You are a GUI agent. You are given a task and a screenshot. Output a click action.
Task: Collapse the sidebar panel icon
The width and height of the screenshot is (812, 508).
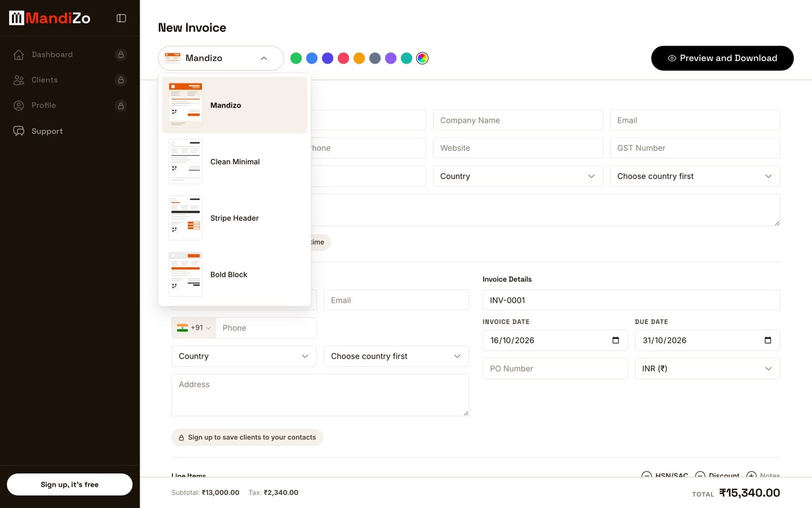(x=121, y=18)
